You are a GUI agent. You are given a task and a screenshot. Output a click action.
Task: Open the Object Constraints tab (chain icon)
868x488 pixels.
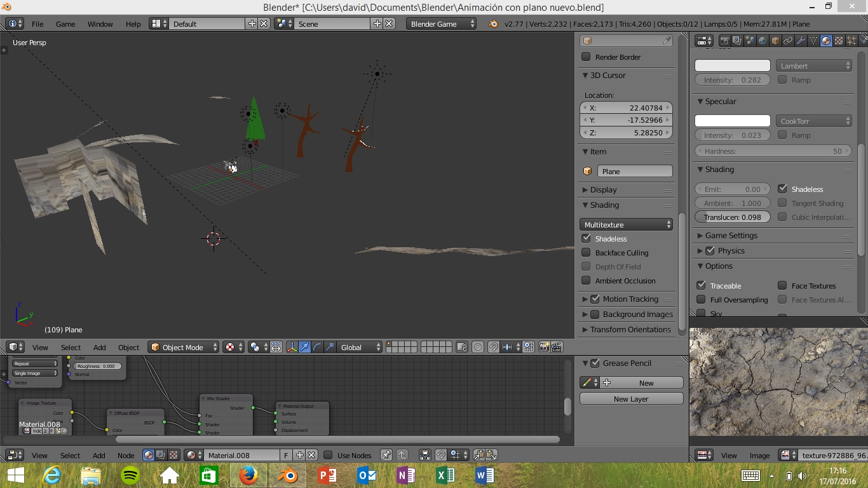[x=788, y=41]
